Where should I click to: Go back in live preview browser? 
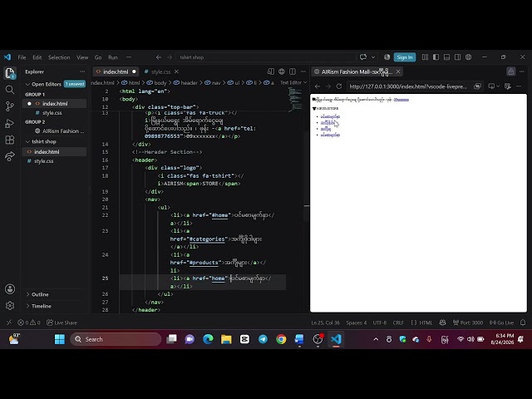(318, 86)
